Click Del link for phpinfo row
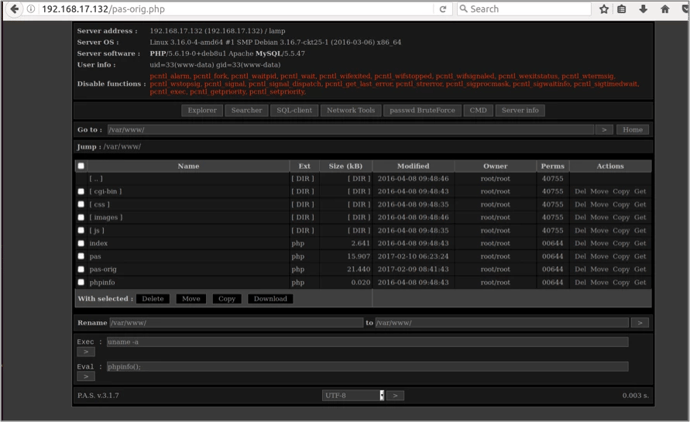Viewport: 690px width, 422px height. pos(580,282)
